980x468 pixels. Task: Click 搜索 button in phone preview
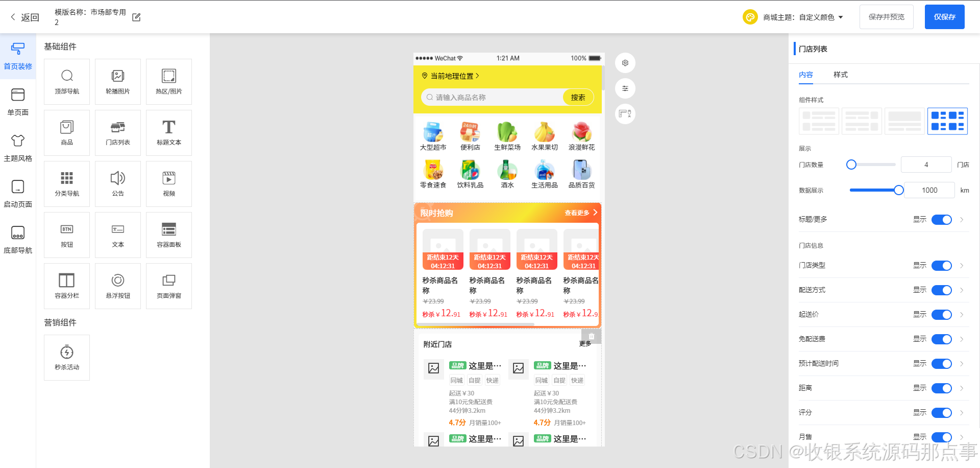[x=578, y=98]
